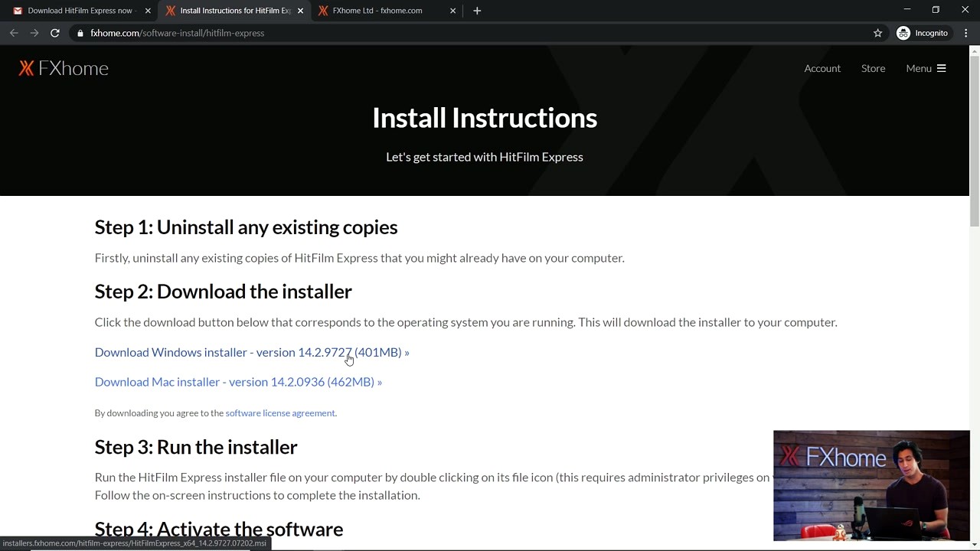This screenshot has height=551, width=980.
Task: Download the Windows installer version 14.2.9727
Action: 252,352
